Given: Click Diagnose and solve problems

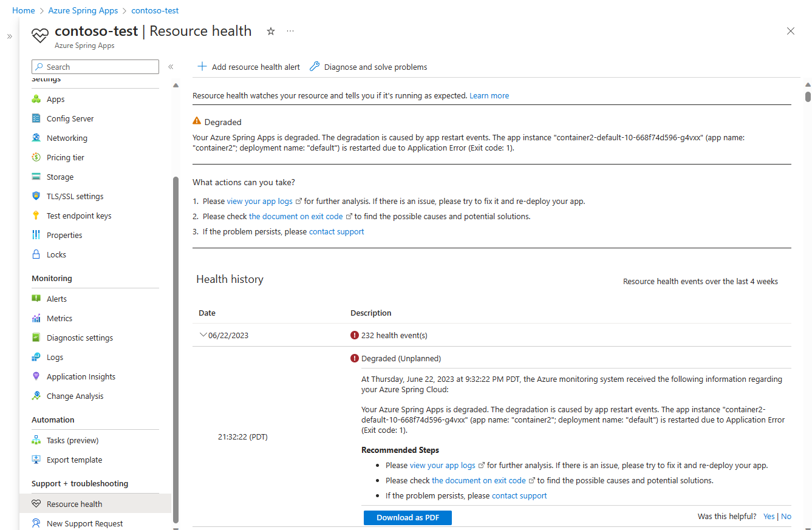Looking at the screenshot, I should (369, 67).
